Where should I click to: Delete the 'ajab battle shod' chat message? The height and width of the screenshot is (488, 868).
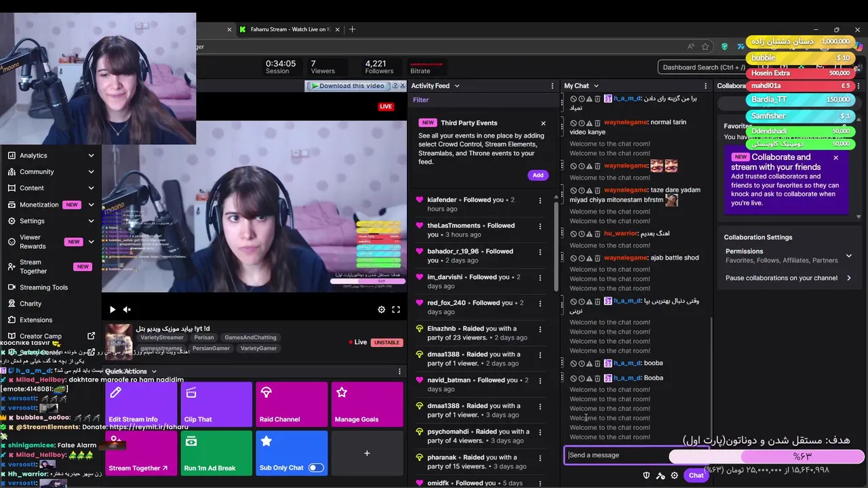(597, 258)
